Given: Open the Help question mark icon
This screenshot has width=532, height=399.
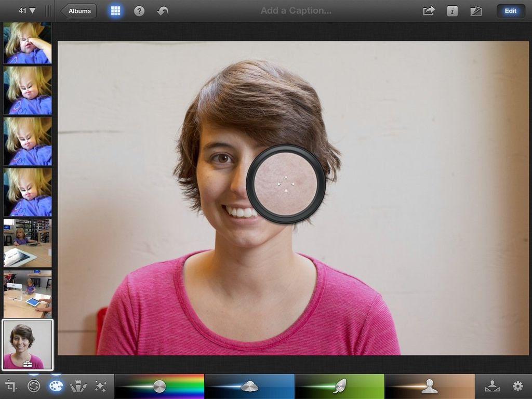Looking at the screenshot, I should point(139,10).
